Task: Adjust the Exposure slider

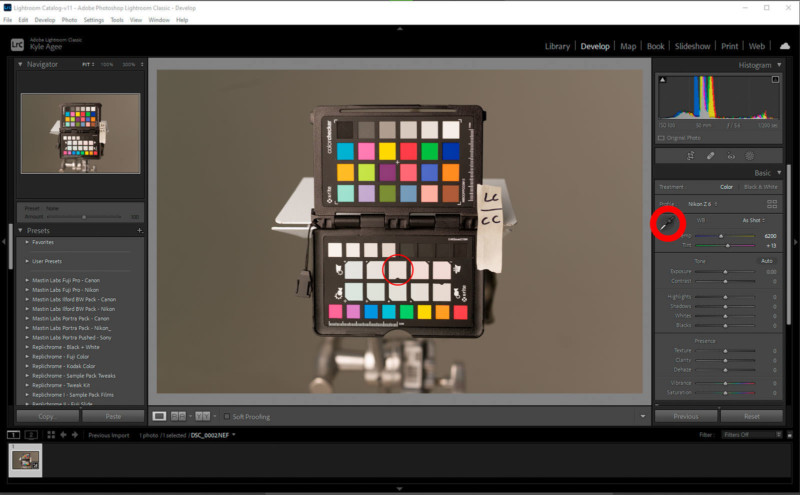Action: coord(726,271)
